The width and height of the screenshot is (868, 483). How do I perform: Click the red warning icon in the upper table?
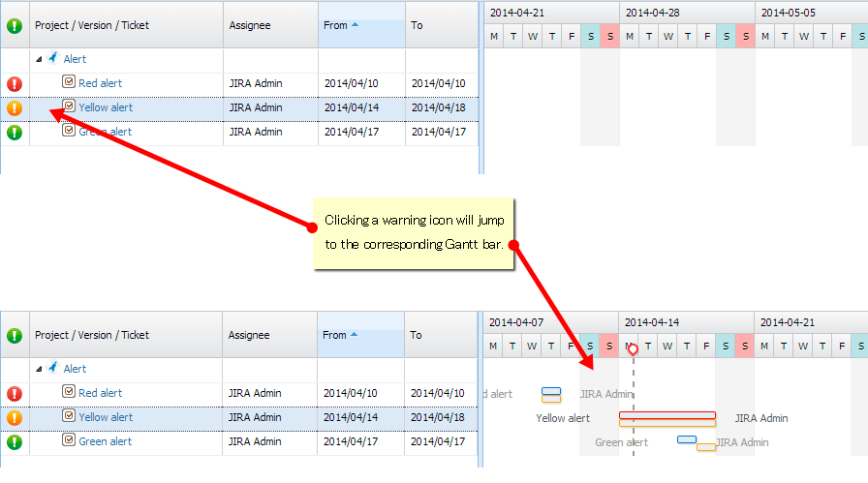tap(15, 84)
